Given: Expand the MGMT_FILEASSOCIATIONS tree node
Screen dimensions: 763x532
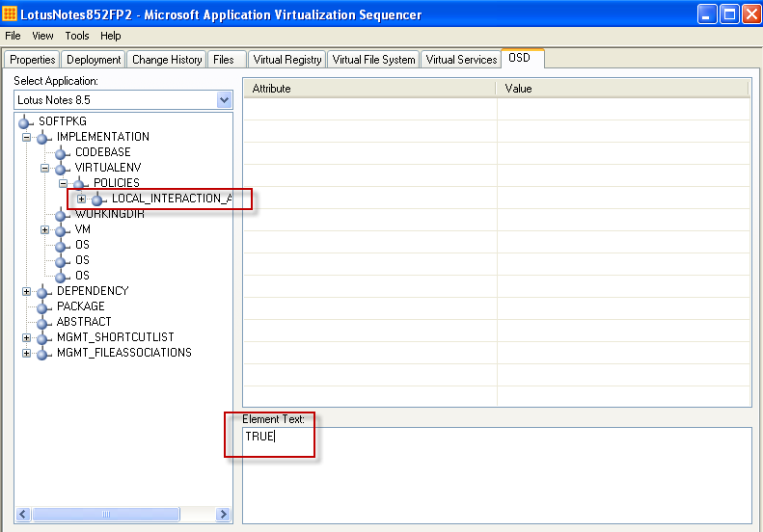Looking at the screenshot, I should 26,353.
